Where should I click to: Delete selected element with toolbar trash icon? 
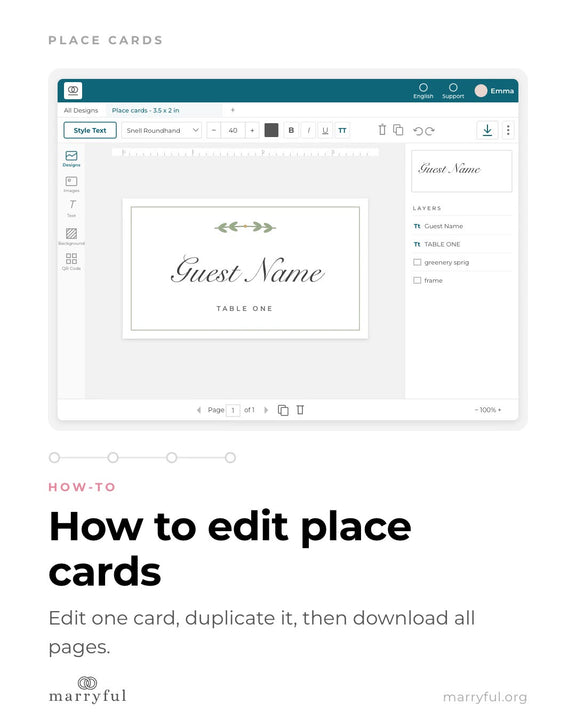point(382,130)
